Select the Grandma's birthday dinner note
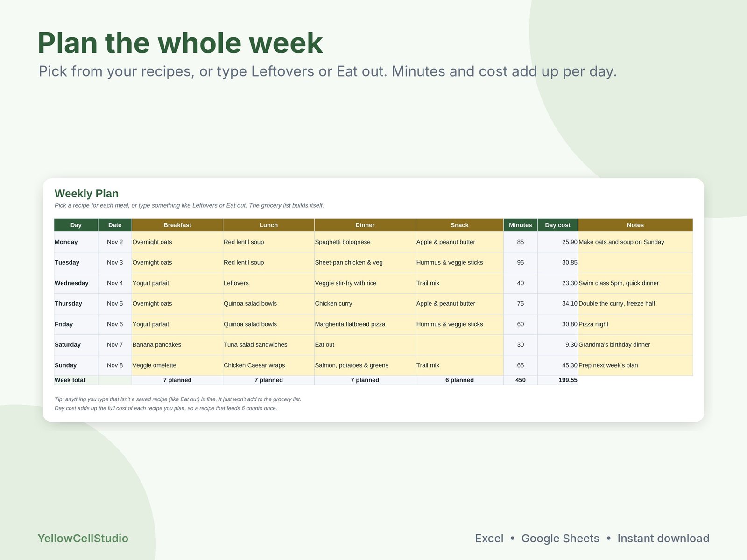 click(635, 344)
